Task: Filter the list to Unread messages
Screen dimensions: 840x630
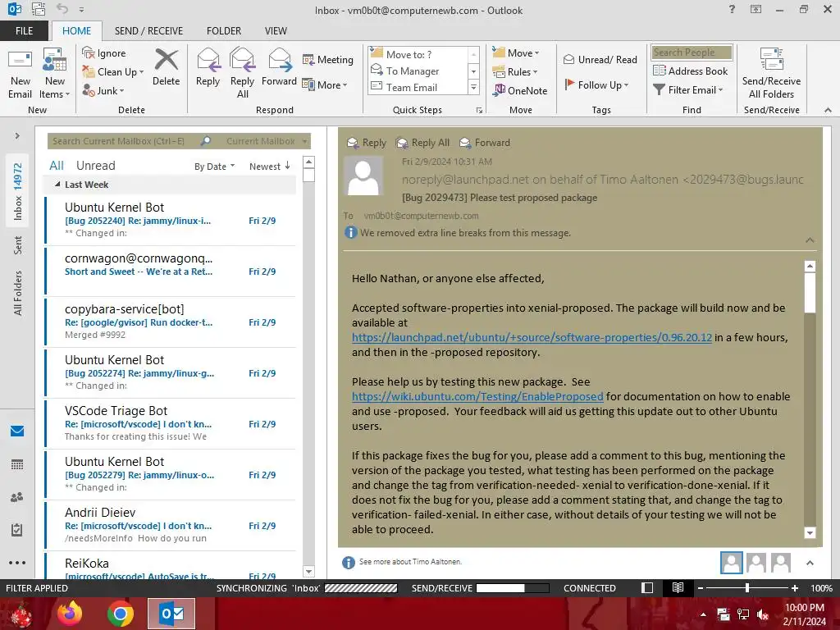Action: 95,166
